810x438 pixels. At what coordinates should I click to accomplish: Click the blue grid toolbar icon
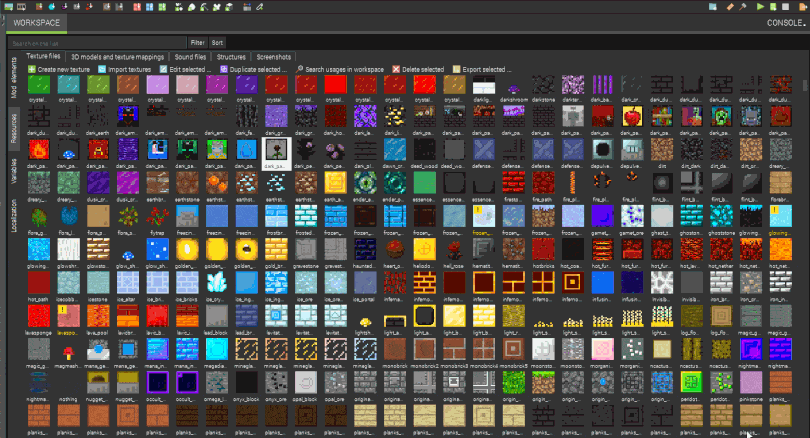tap(149, 7)
